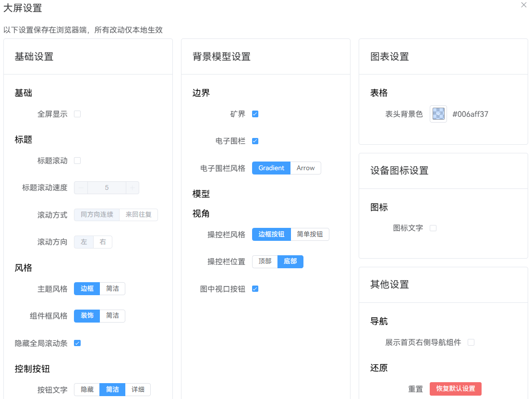The width and height of the screenshot is (532, 399).
Task: Click the 标题滚动速度 number input field
Action: 107,188
